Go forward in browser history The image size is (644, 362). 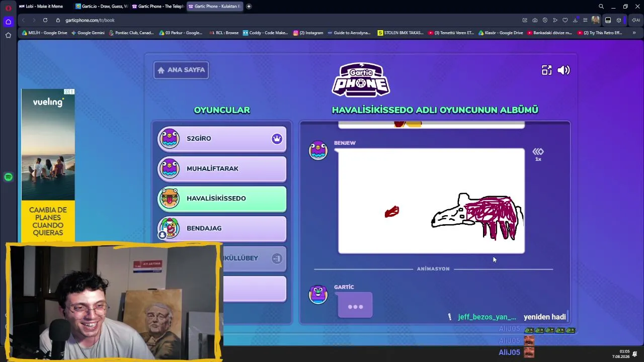click(34, 20)
